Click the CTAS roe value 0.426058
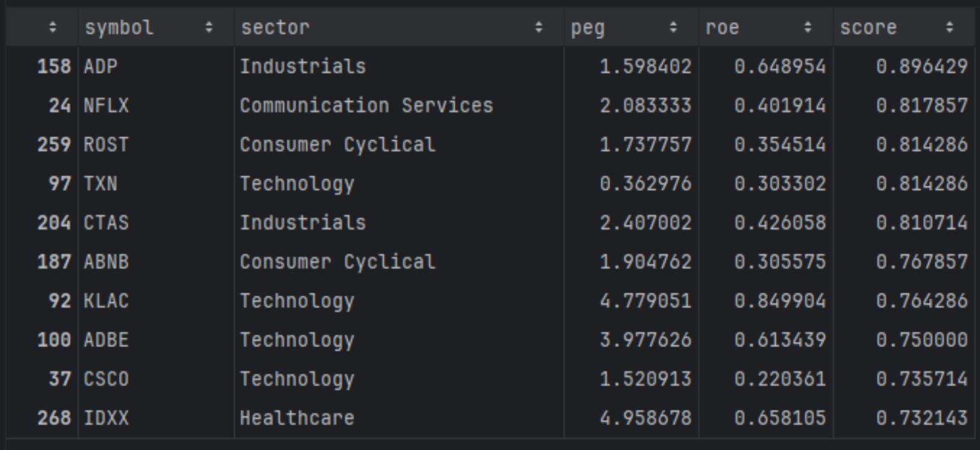The width and height of the screenshot is (980, 450). (x=780, y=223)
